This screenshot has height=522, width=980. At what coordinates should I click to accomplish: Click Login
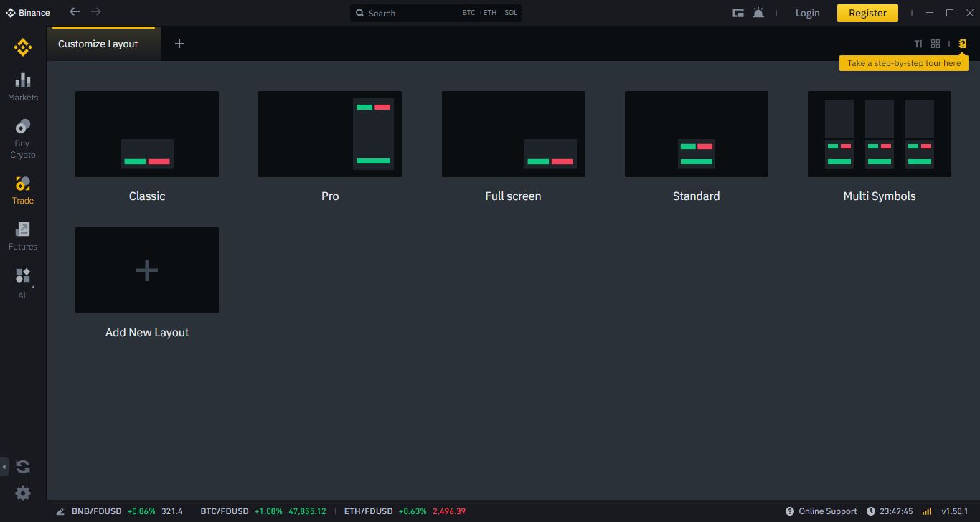tap(807, 13)
